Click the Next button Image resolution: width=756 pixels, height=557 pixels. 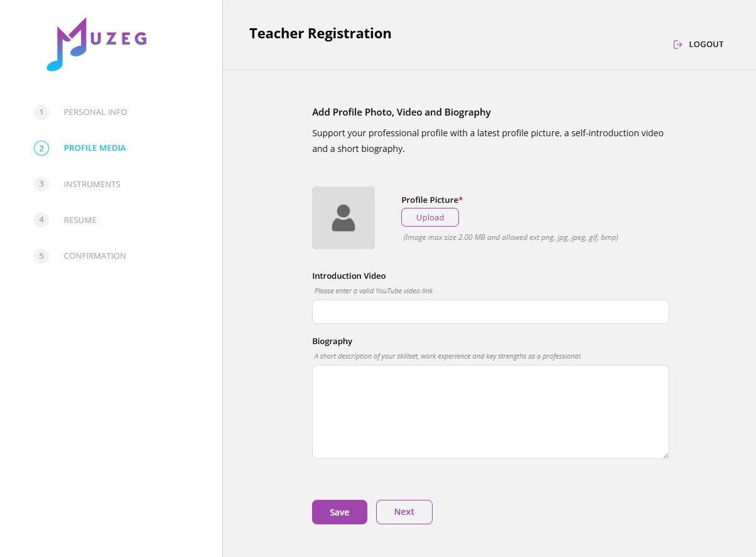pos(404,512)
